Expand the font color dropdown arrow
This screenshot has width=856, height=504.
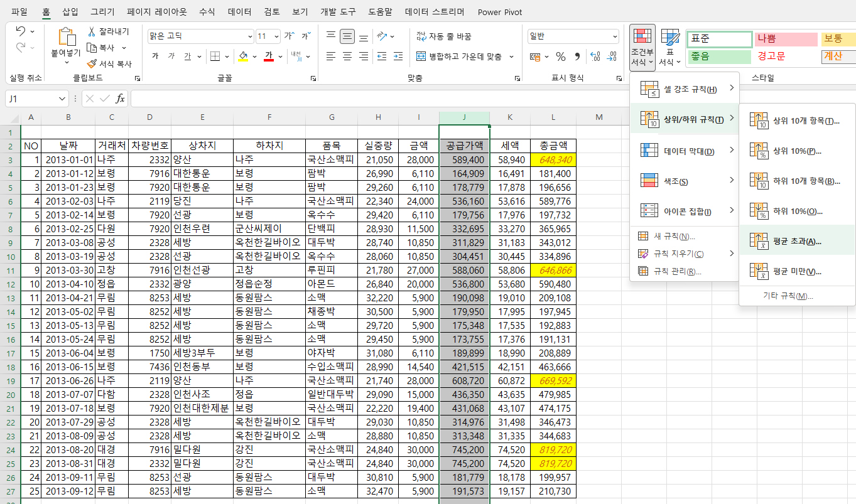(x=280, y=56)
